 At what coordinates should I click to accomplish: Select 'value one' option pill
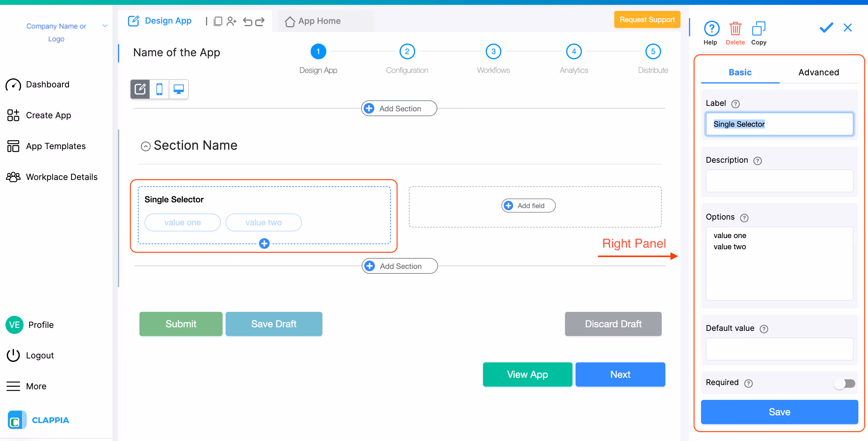point(182,222)
